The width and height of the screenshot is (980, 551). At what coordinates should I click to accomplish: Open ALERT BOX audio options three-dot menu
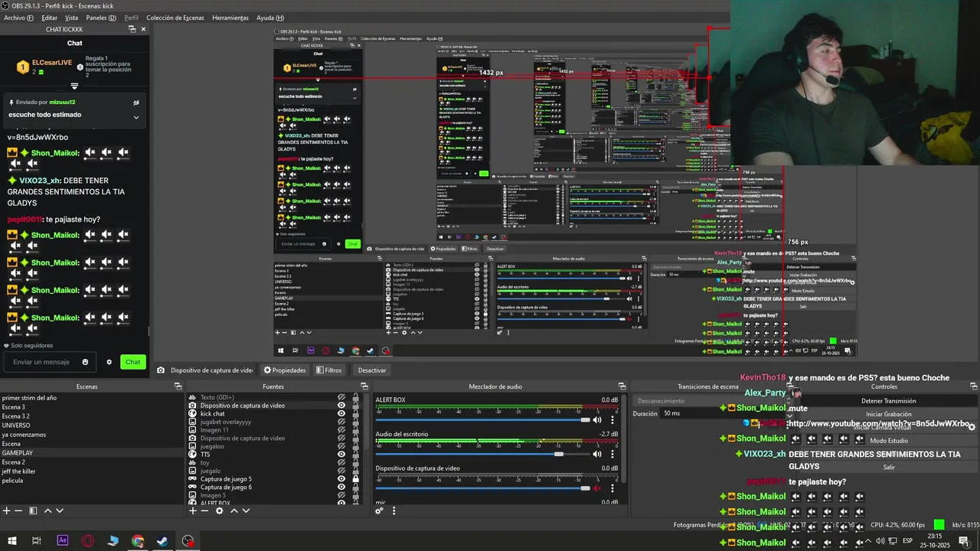pos(612,419)
